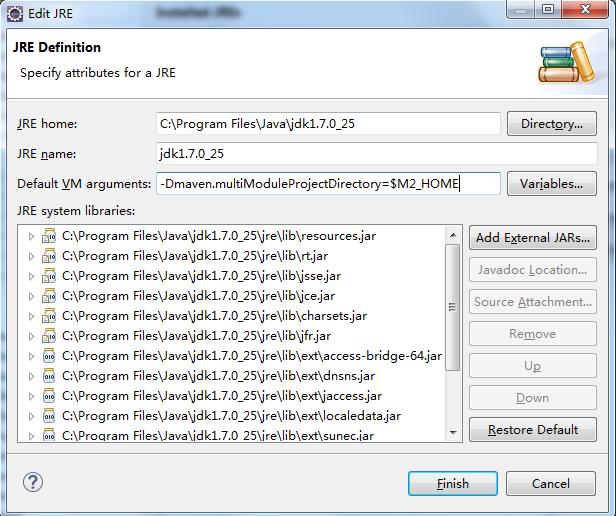Viewport: 616px width, 516px height.
Task: Click the Default VM arguments field
Action: pyautogui.click(x=328, y=184)
